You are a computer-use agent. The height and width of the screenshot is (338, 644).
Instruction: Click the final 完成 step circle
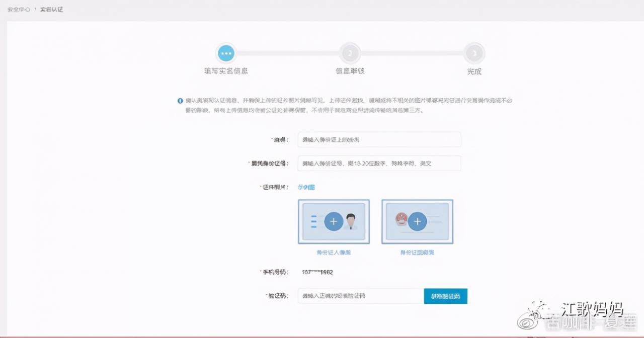pyautogui.click(x=473, y=53)
